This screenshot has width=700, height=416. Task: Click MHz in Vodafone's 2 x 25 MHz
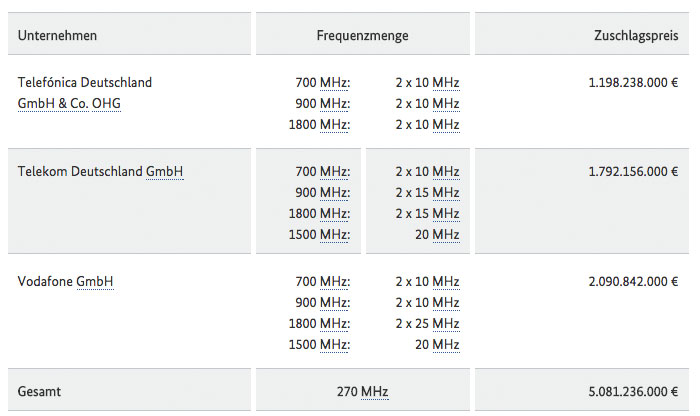[446, 324]
